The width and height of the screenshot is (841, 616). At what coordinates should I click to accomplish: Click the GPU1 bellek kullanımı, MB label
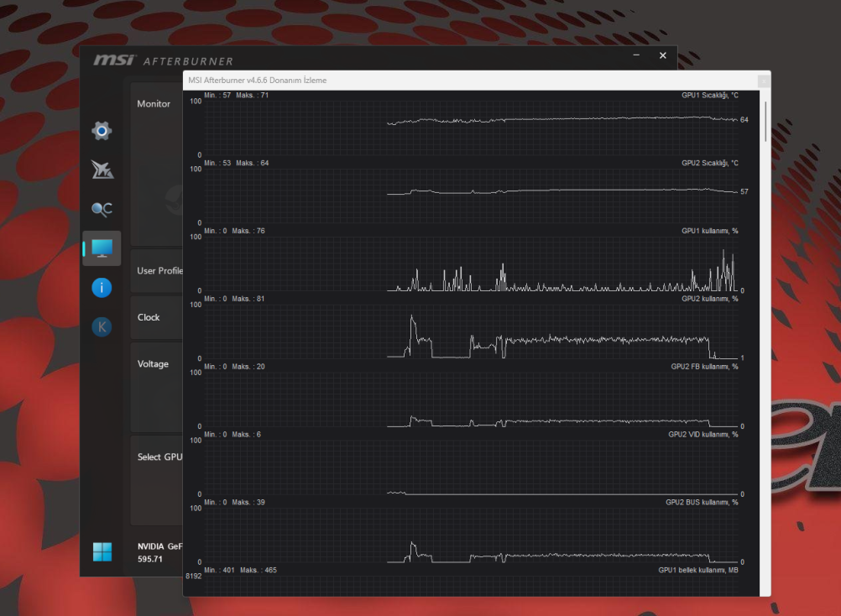697,570
